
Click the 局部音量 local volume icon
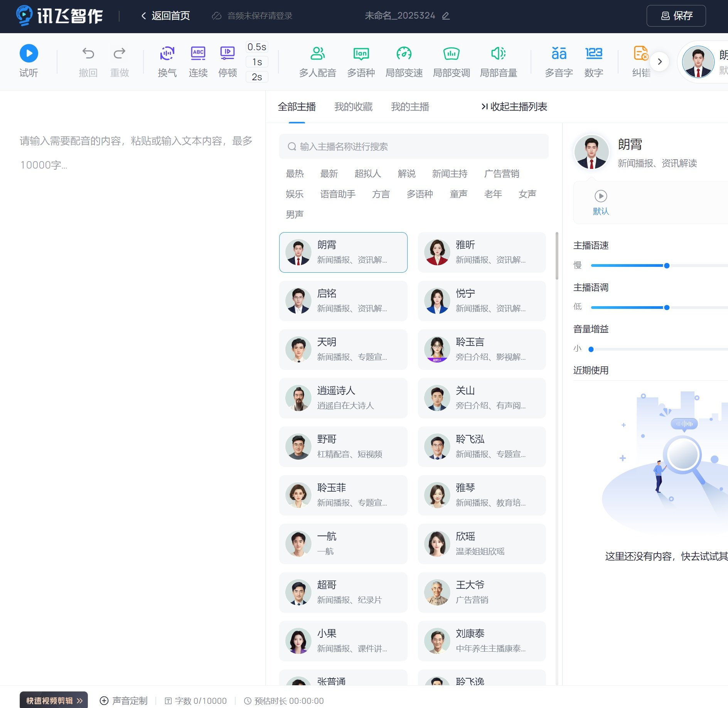[x=498, y=54]
